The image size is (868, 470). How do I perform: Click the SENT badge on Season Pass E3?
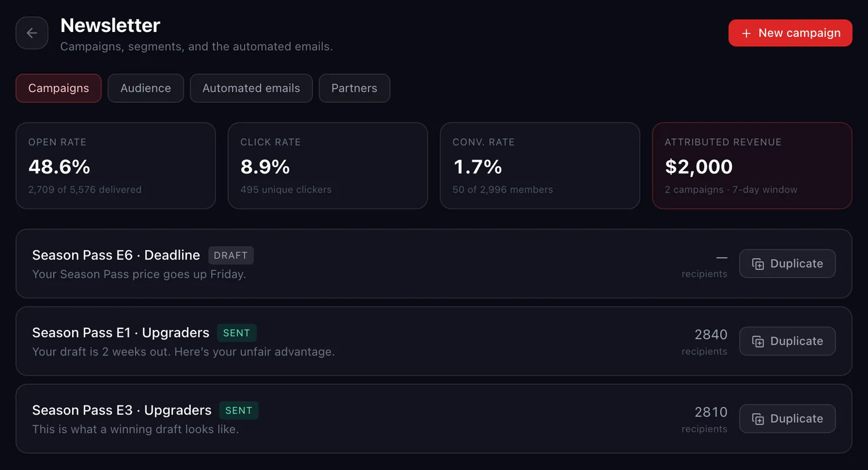click(239, 411)
